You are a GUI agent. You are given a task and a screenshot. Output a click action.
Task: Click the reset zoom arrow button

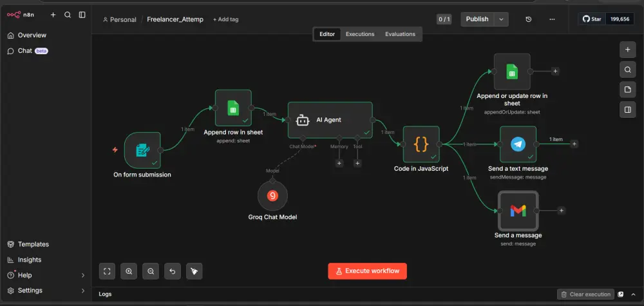pos(173,271)
